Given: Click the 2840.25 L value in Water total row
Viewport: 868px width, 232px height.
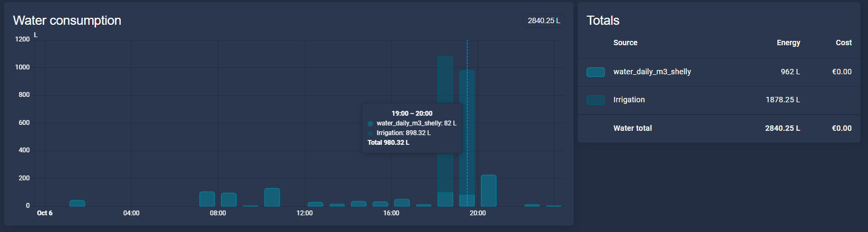Looking at the screenshot, I should [x=782, y=128].
